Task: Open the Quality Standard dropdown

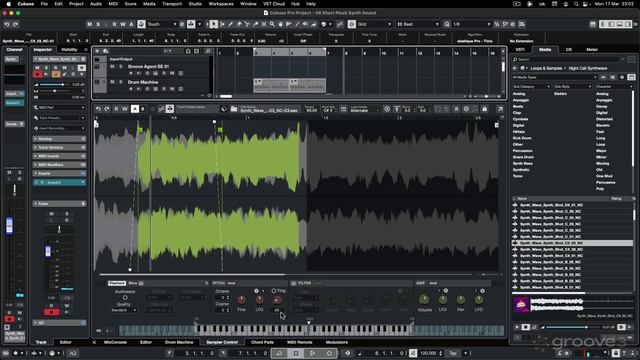Action: click(124, 310)
